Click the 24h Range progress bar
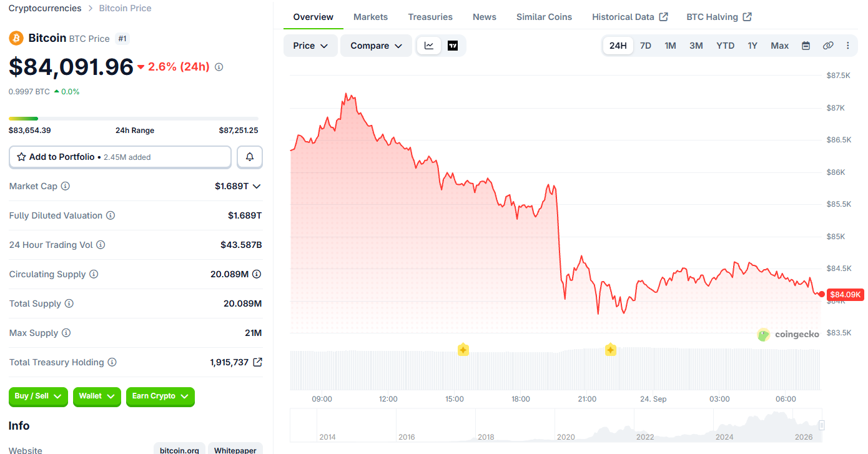 coord(134,118)
